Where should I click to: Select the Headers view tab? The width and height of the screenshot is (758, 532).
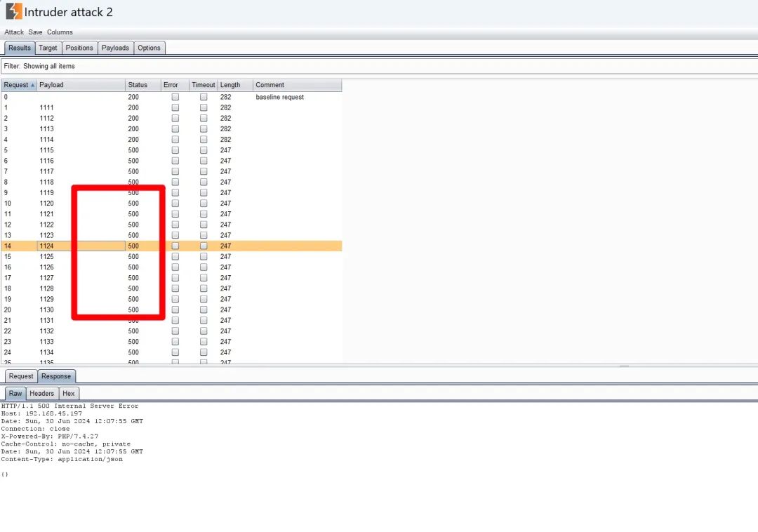pyautogui.click(x=42, y=393)
